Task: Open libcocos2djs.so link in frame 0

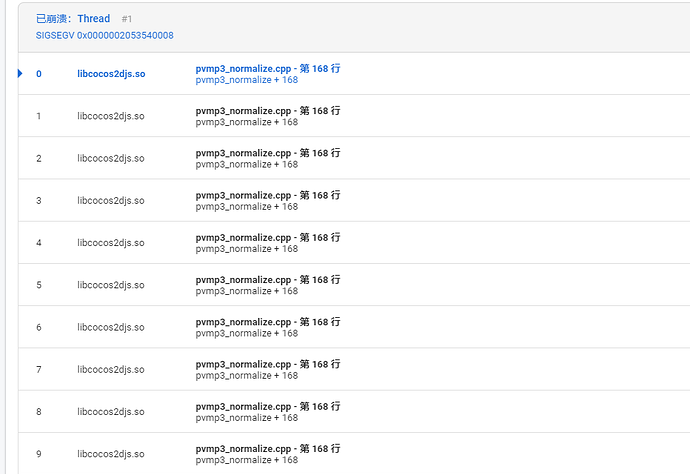Action: click(111, 74)
